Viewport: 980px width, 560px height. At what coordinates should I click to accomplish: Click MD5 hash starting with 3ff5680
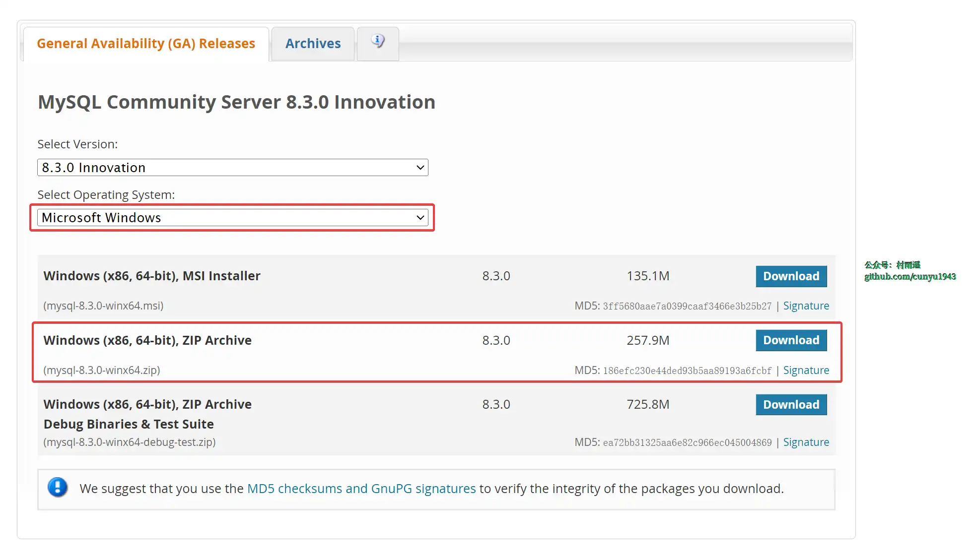click(x=687, y=307)
